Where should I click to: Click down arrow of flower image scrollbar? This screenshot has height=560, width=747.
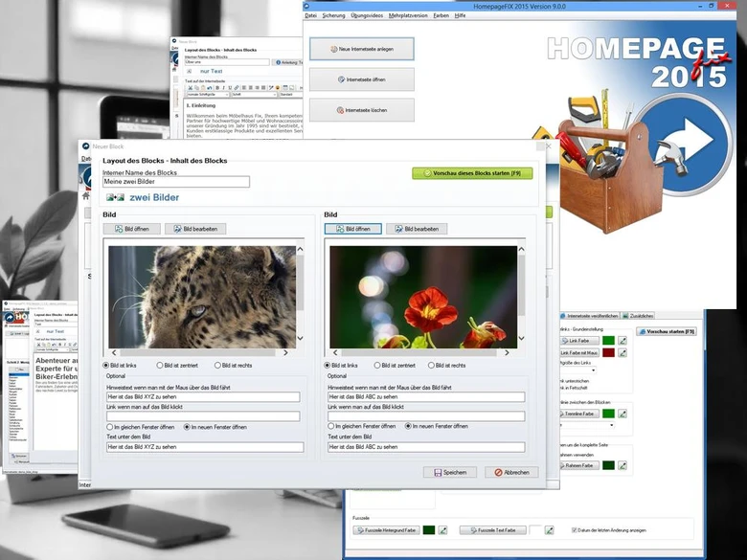tap(521, 338)
